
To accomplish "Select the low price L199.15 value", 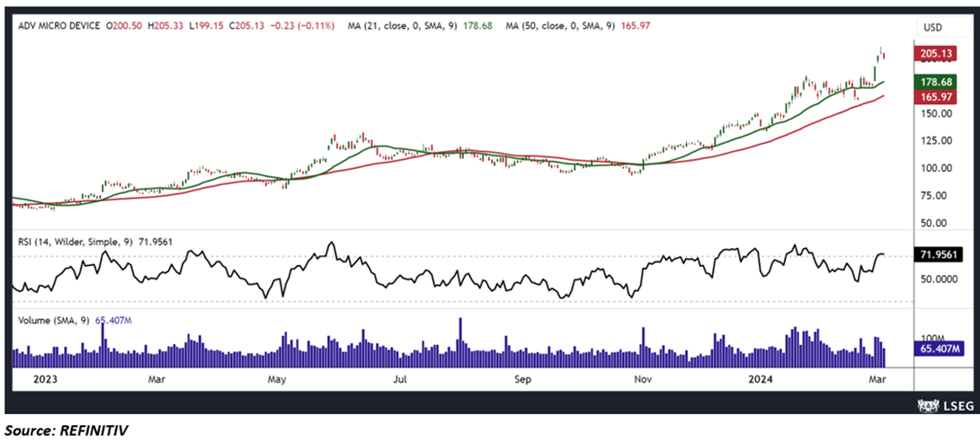I will [206, 26].
